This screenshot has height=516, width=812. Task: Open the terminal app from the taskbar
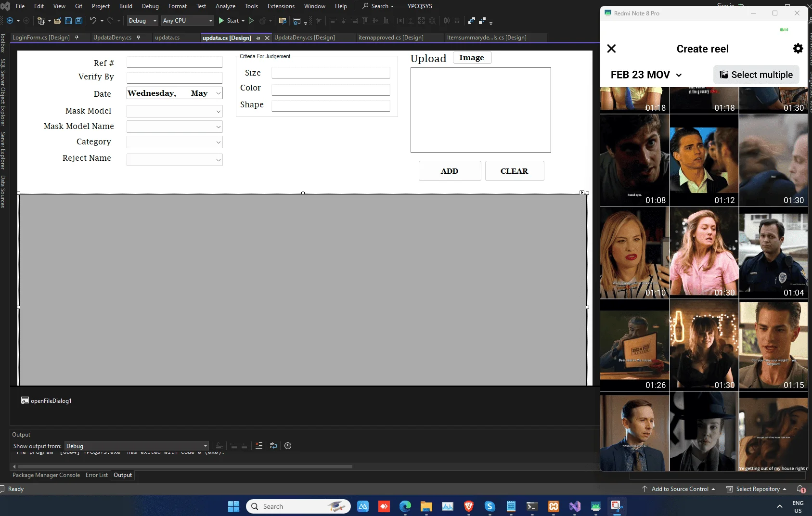coord(532,506)
